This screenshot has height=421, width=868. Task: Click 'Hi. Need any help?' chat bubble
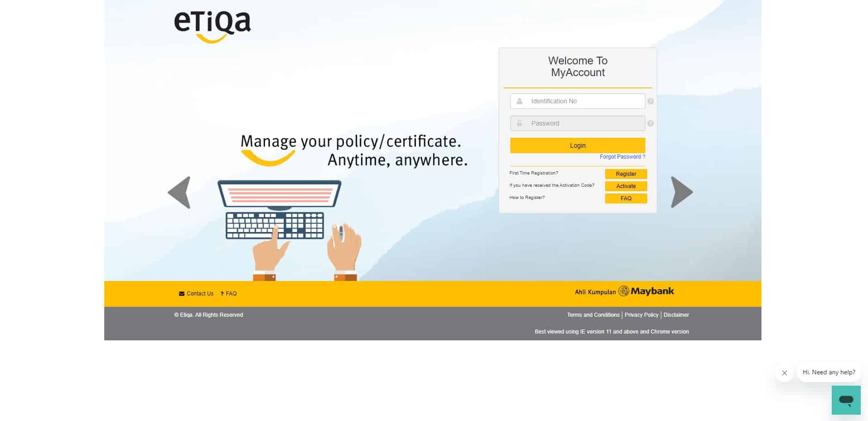[829, 373]
